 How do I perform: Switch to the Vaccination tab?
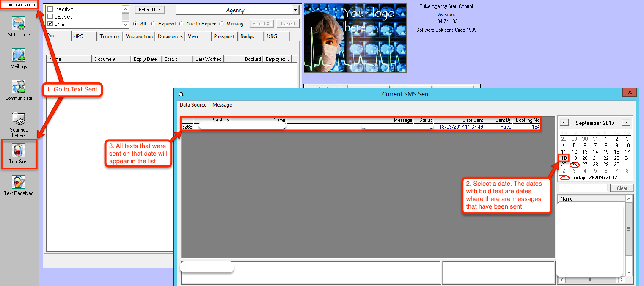click(139, 36)
